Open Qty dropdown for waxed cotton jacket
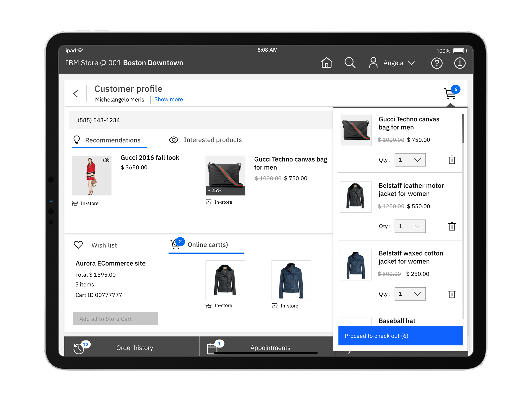The image size is (532, 401). pos(410,294)
